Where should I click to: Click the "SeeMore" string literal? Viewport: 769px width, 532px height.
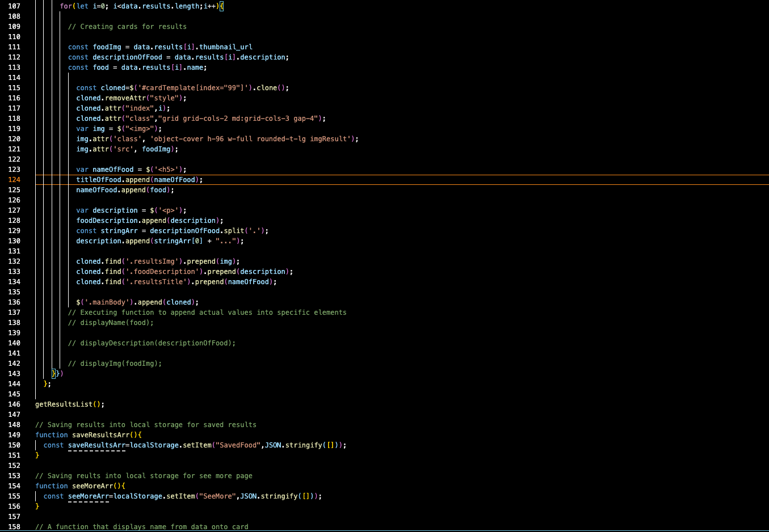point(217,496)
